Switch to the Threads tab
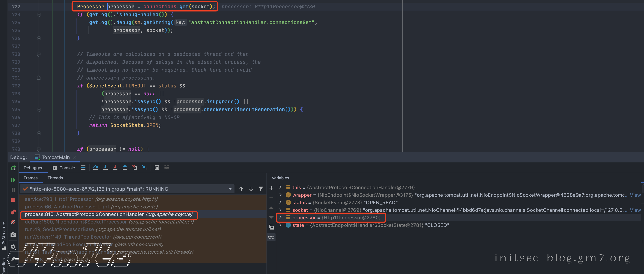This screenshot has height=274, width=644. tap(55, 178)
